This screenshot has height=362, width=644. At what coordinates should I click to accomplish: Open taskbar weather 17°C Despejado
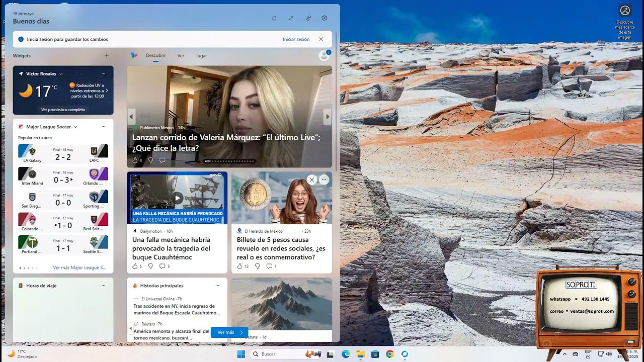tap(22, 354)
